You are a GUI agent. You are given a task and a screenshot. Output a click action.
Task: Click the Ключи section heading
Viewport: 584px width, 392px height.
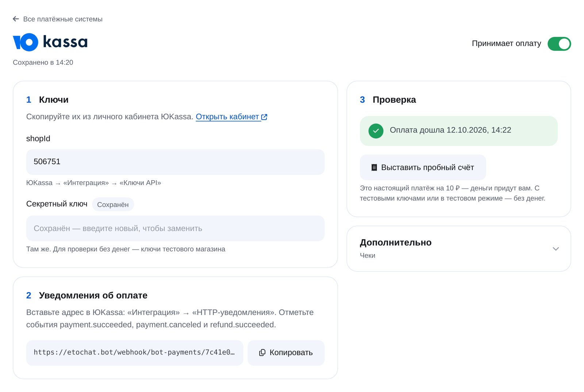point(54,100)
